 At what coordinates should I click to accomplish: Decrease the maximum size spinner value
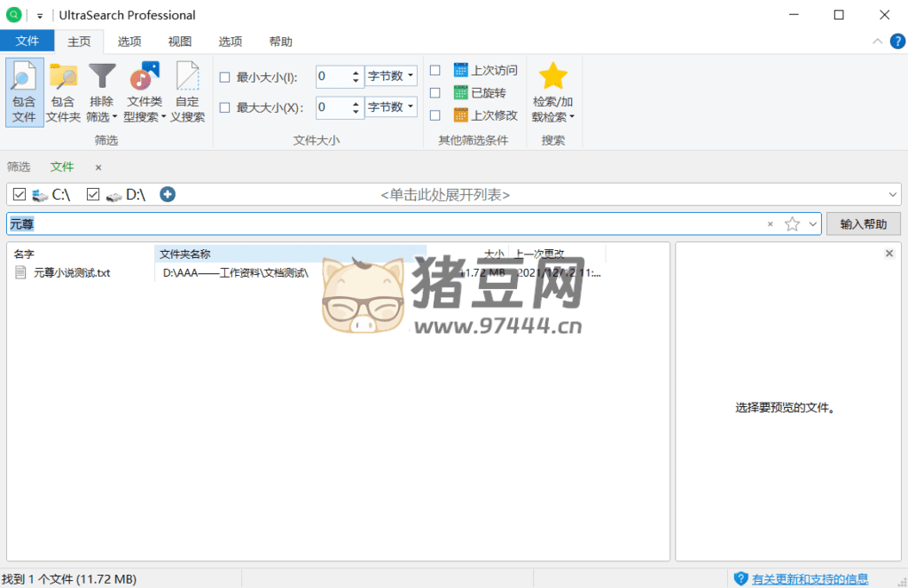(356, 112)
